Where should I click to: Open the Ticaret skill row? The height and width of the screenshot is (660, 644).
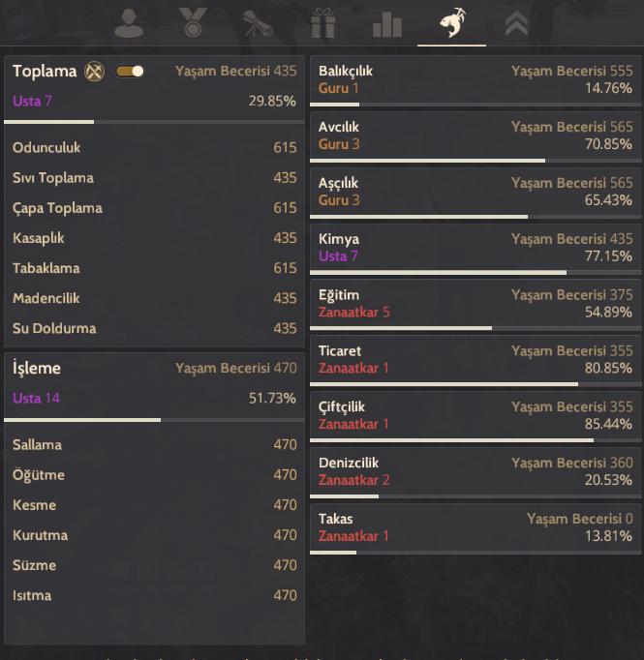[x=475, y=360]
